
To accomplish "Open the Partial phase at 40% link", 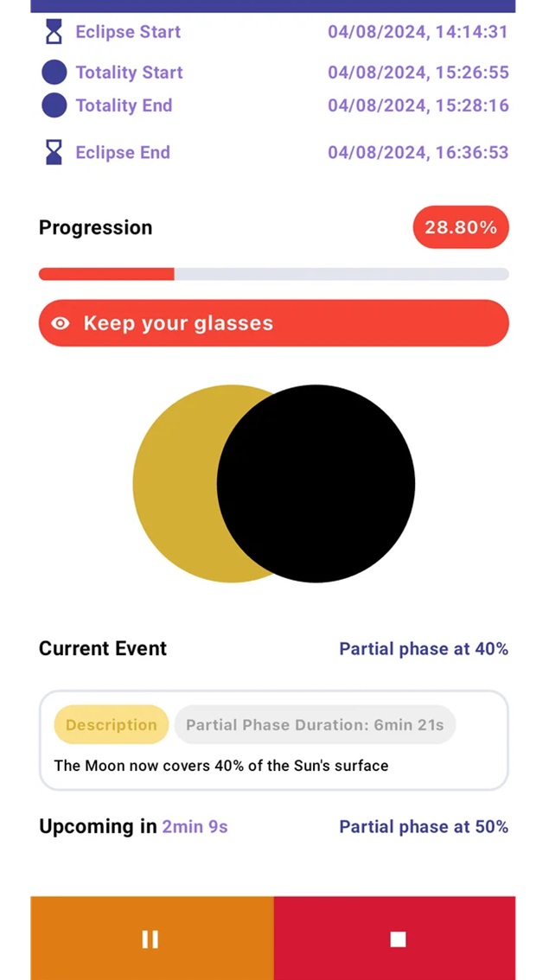I will click(x=424, y=648).
